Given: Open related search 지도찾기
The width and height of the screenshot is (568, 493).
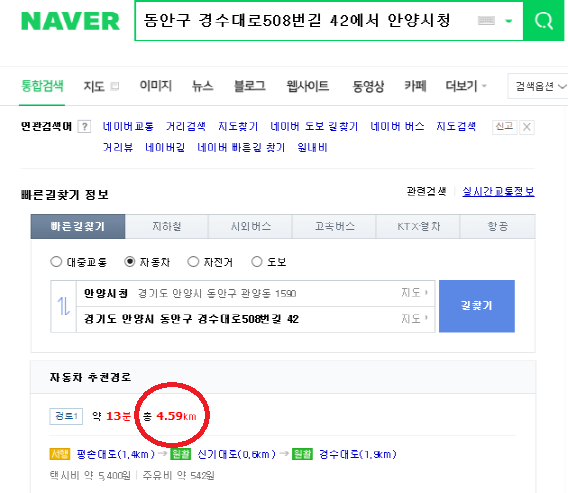Looking at the screenshot, I should (x=238, y=126).
